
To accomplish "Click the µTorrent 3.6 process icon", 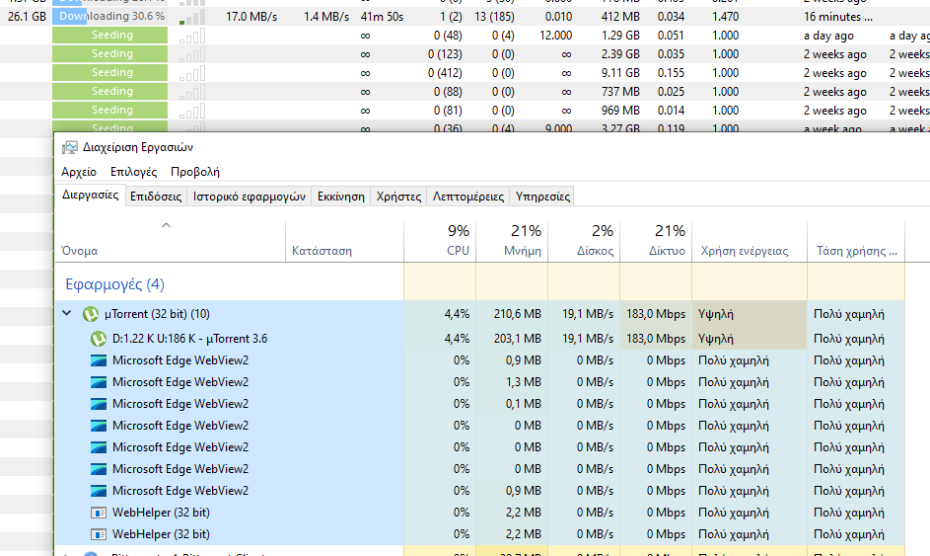I will 98,338.
